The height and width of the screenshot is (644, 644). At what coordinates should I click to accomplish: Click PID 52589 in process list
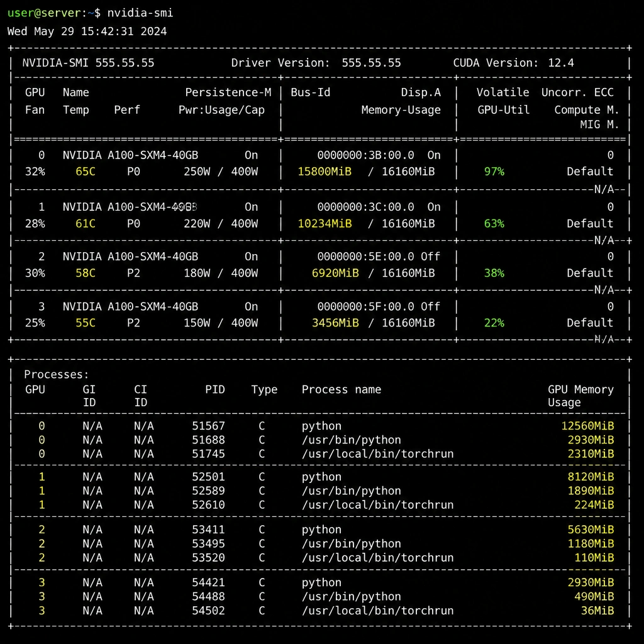click(209, 491)
